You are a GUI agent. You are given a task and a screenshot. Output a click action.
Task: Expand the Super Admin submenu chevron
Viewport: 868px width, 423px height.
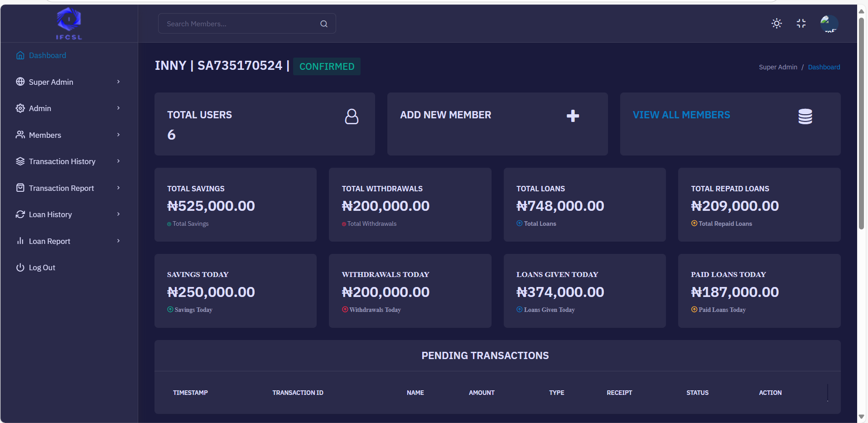pos(118,82)
